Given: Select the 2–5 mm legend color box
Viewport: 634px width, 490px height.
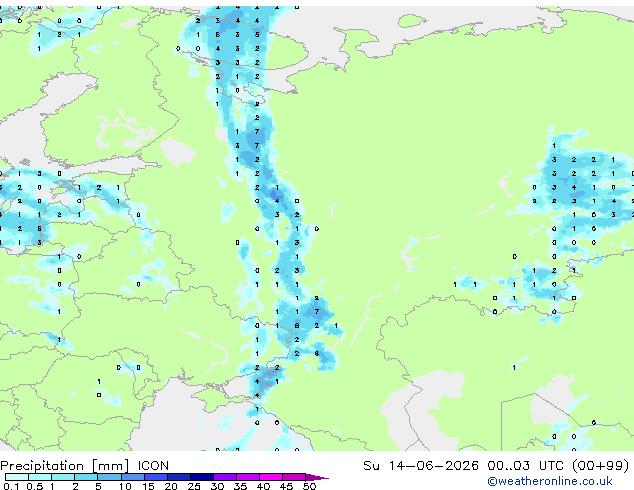Looking at the screenshot, I should click(x=86, y=477).
